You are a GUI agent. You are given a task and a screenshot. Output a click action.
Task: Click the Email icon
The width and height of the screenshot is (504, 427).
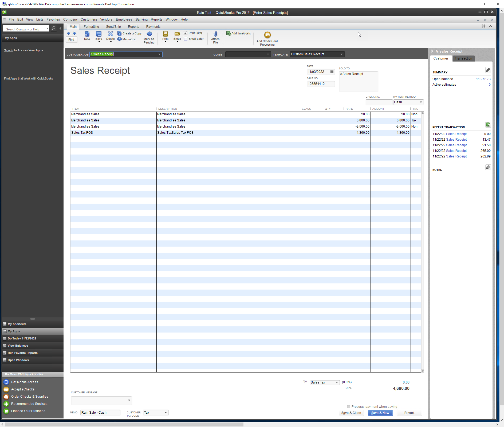click(177, 34)
